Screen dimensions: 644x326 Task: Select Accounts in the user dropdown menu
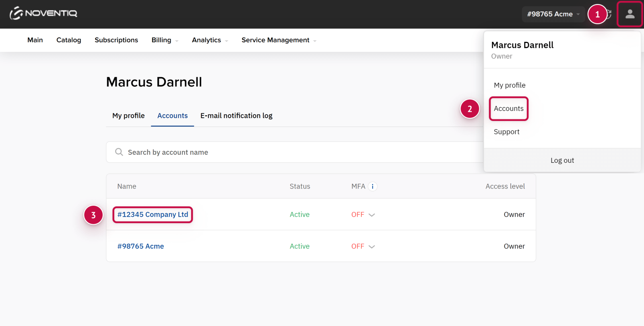pyautogui.click(x=508, y=109)
